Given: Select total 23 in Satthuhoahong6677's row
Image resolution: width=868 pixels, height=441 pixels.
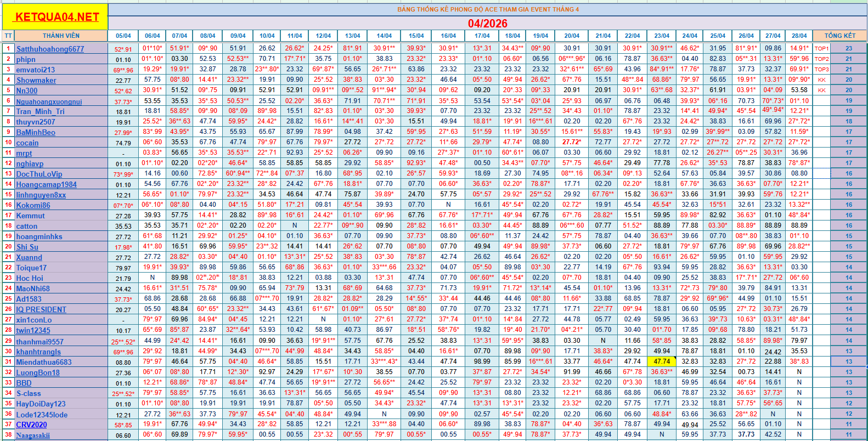Looking at the screenshot, I should coord(849,49).
